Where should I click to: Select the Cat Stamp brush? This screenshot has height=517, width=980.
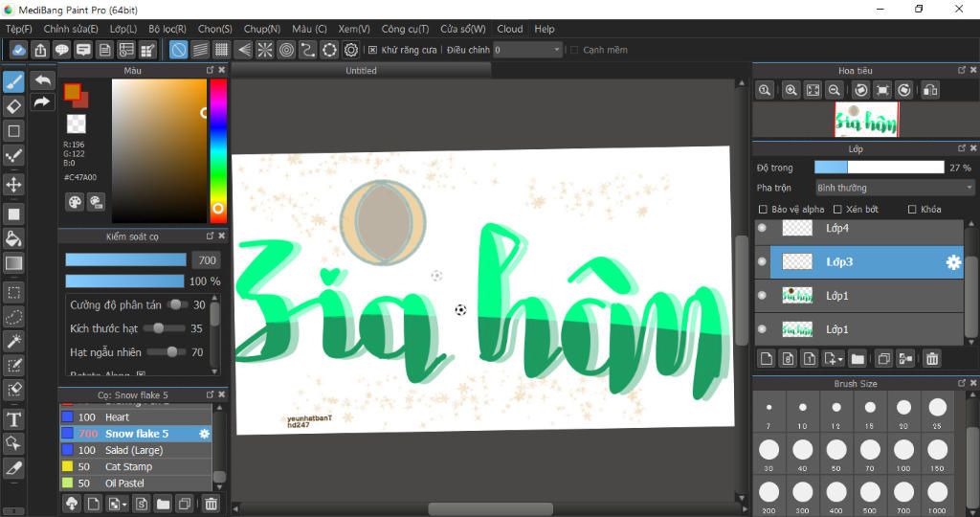coord(136,466)
